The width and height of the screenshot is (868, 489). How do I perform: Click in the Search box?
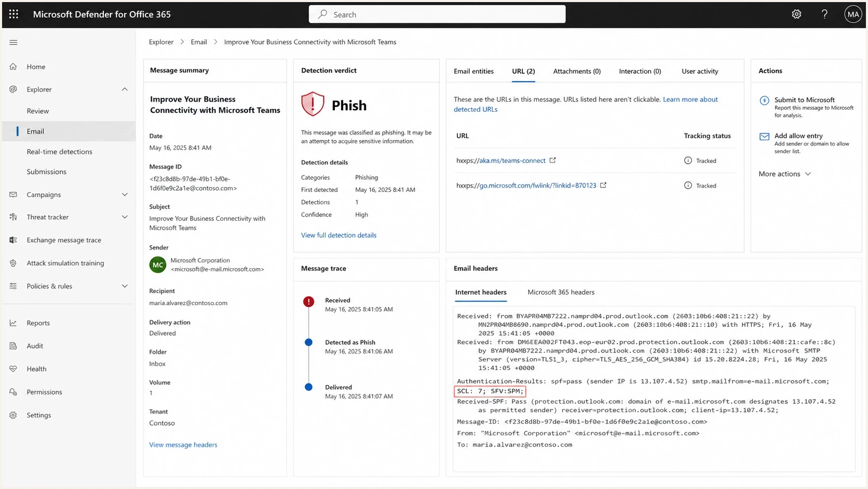click(437, 14)
